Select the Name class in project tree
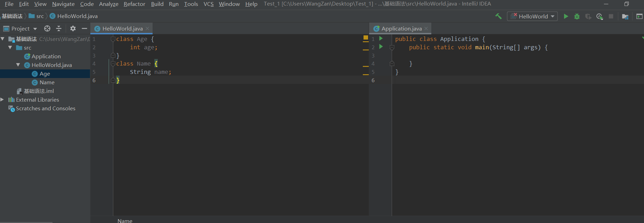Image resolution: width=644 pixels, height=223 pixels. (47, 82)
